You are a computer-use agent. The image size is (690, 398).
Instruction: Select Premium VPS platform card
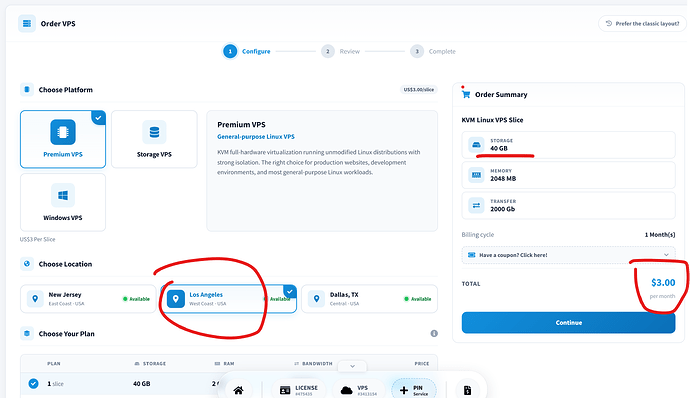[x=63, y=139]
